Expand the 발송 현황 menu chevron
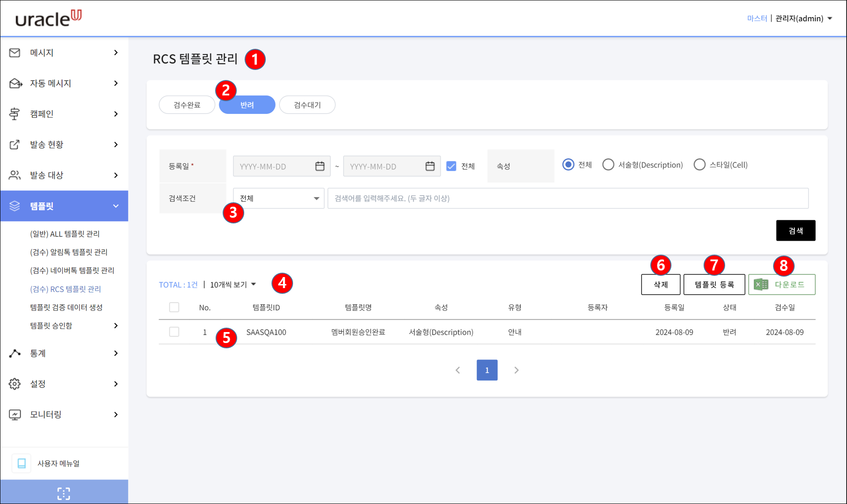Image resolution: width=847 pixels, height=504 pixels. pos(116,145)
